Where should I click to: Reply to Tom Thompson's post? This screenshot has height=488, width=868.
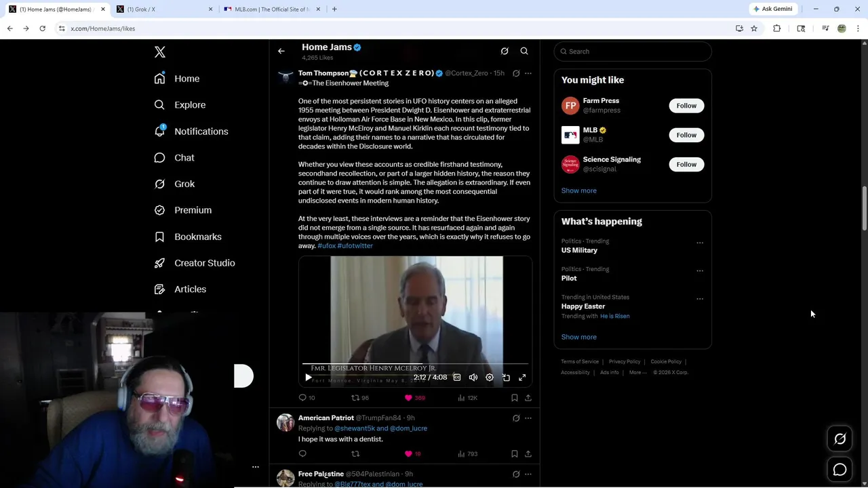coord(307,398)
